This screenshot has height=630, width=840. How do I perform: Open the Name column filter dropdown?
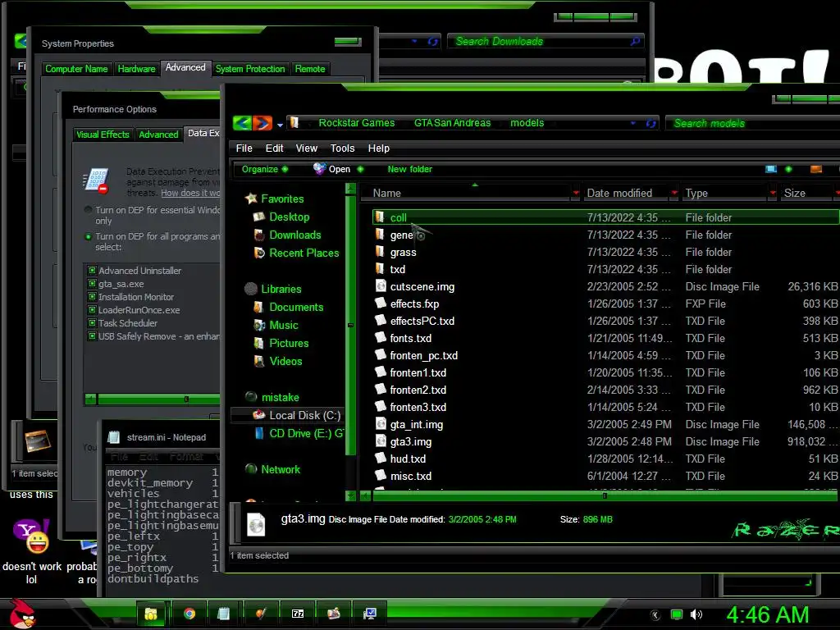point(576,193)
